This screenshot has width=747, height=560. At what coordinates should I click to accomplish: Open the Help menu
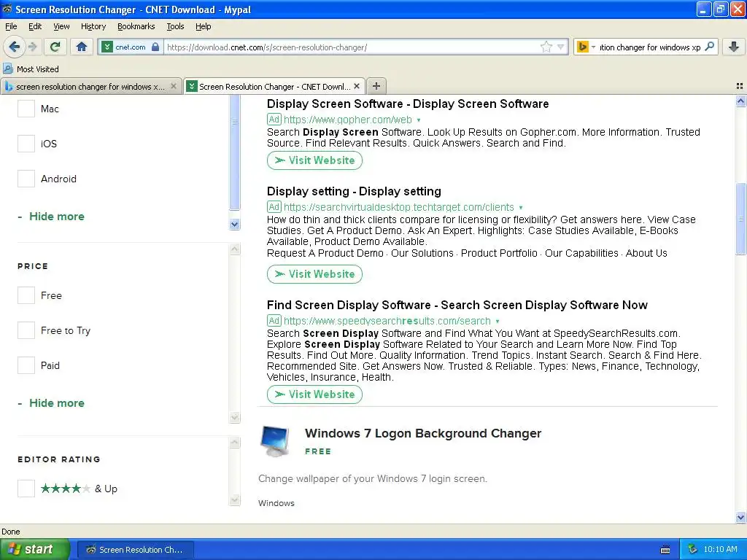tap(204, 26)
